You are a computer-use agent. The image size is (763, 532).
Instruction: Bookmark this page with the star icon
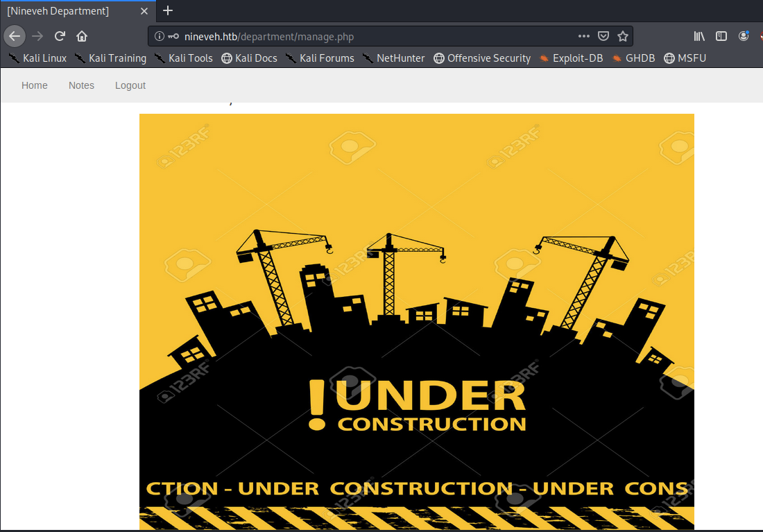coord(622,36)
